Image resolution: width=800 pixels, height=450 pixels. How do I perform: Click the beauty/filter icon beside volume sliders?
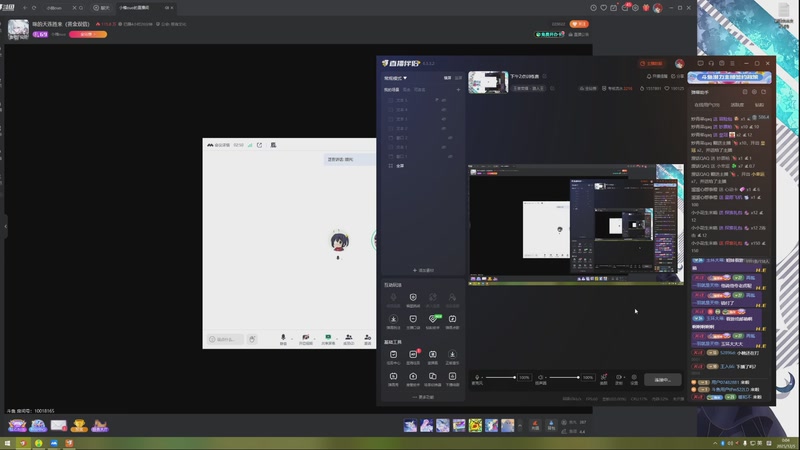pos(604,379)
